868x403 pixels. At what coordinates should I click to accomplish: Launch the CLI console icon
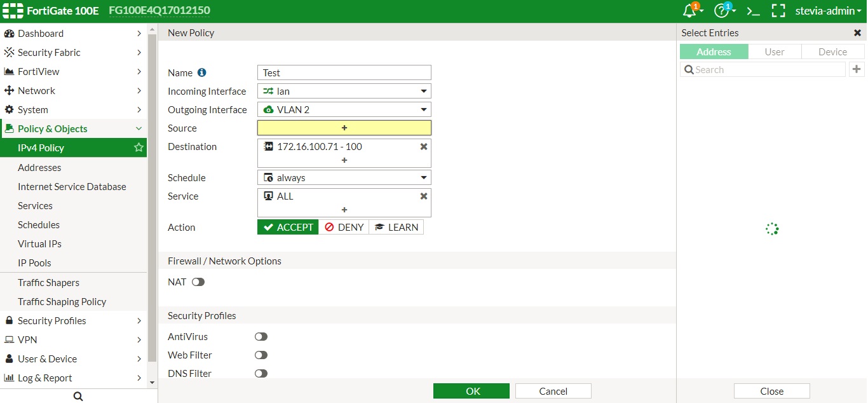[753, 11]
